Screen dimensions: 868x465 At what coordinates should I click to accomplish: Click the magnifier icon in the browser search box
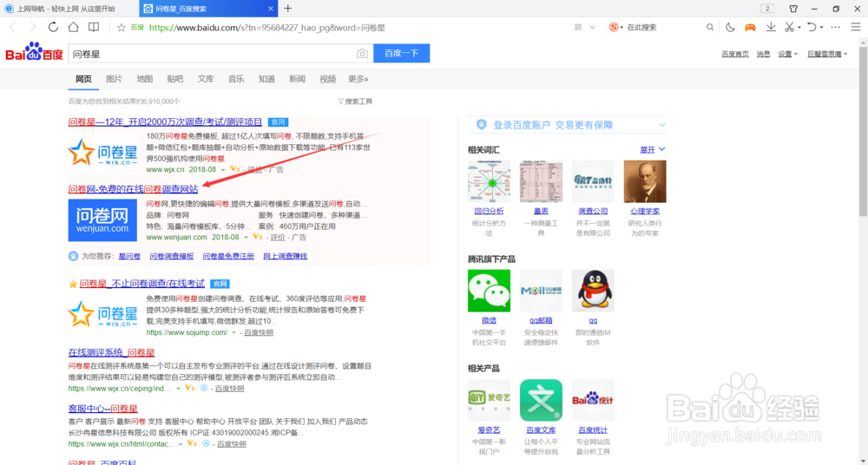[x=710, y=27]
